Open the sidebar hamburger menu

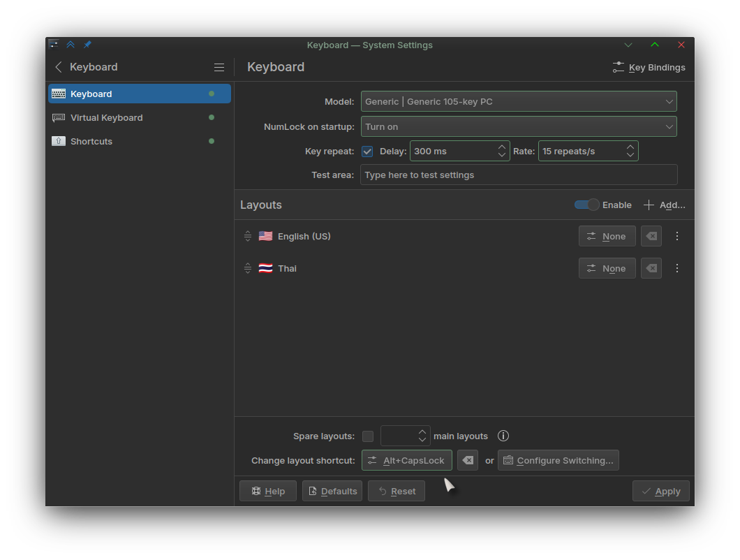219,68
